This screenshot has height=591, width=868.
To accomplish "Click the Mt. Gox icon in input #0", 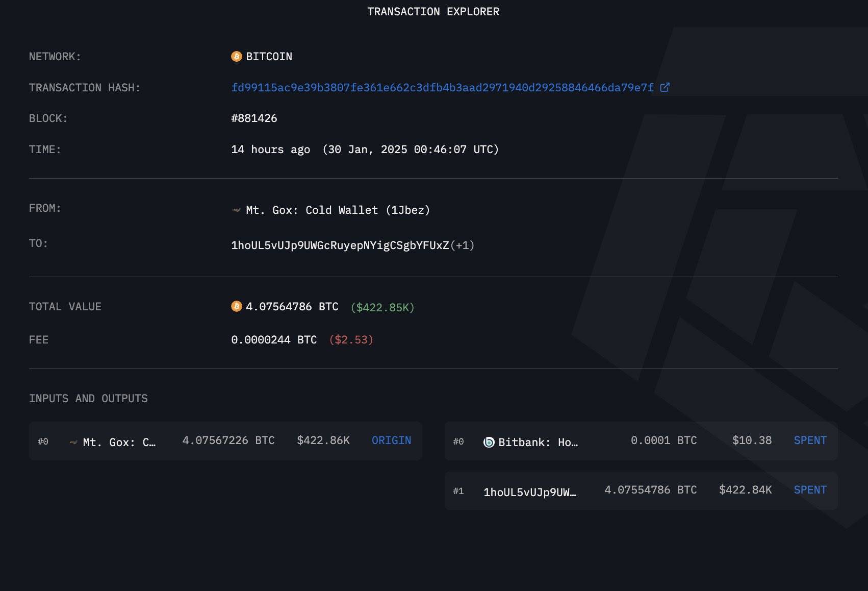I will click(x=72, y=441).
